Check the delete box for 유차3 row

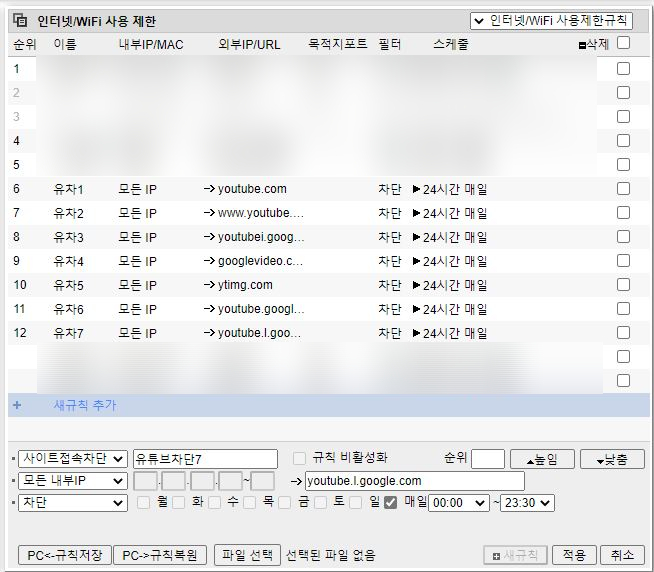pos(623,237)
